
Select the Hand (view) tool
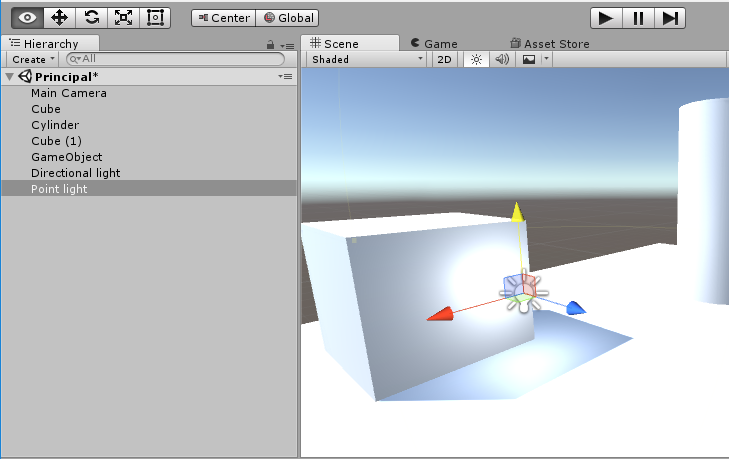pyautogui.click(x=27, y=18)
